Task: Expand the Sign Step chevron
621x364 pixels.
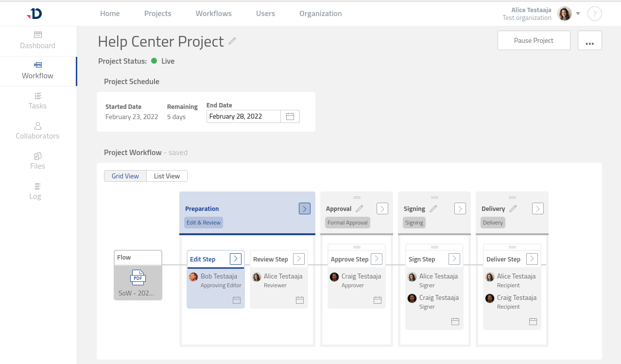Action: point(454,259)
